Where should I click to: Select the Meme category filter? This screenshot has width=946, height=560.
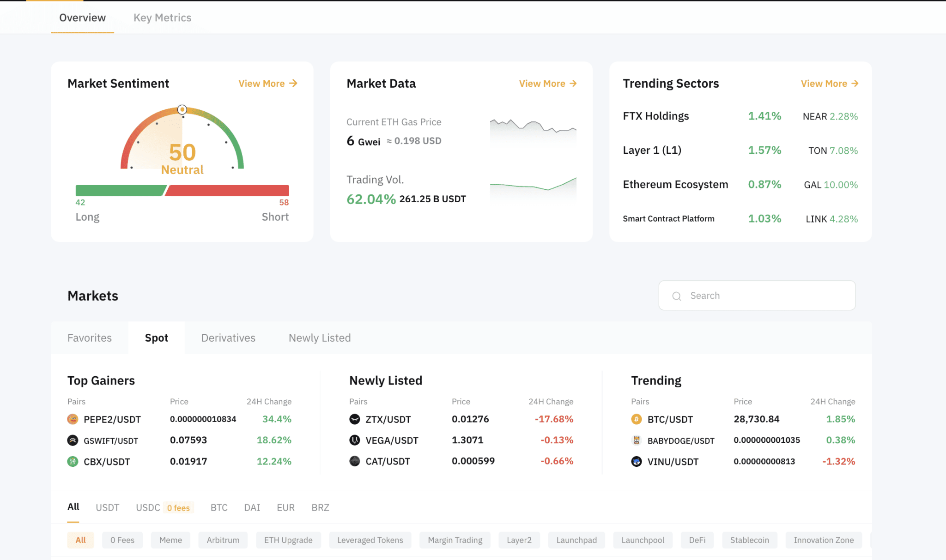pos(170,540)
